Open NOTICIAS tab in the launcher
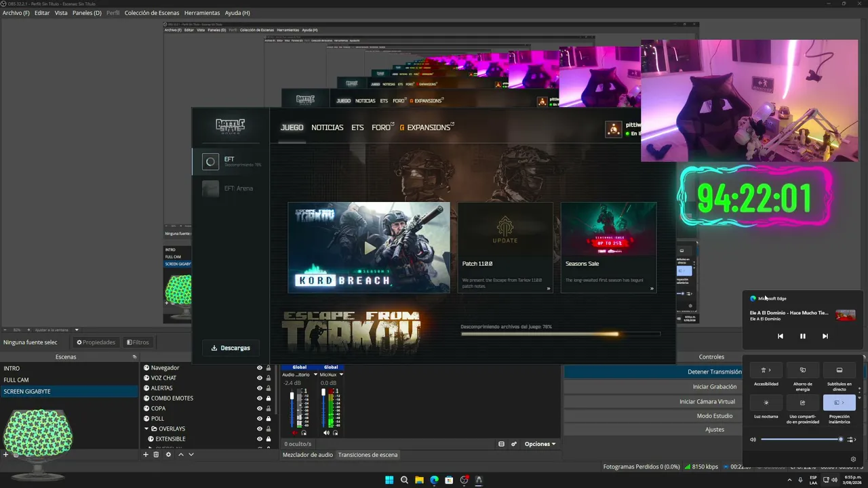The width and height of the screenshot is (868, 488). 328,127
